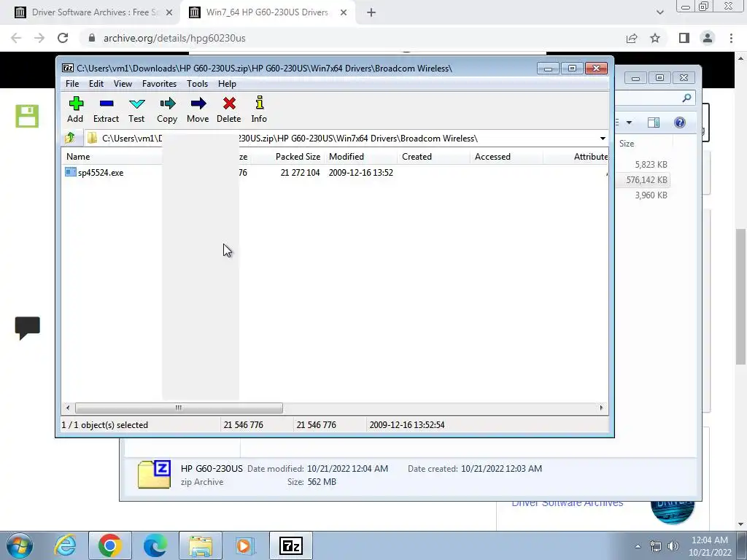Sort by the Modified column header
The width and height of the screenshot is (747, 560).
tap(347, 157)
